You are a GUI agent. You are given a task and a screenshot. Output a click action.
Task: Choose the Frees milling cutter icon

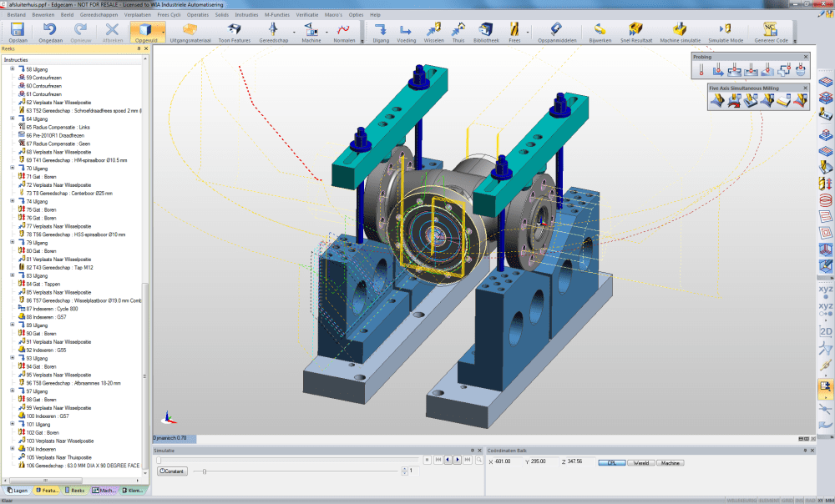[514, 33]
